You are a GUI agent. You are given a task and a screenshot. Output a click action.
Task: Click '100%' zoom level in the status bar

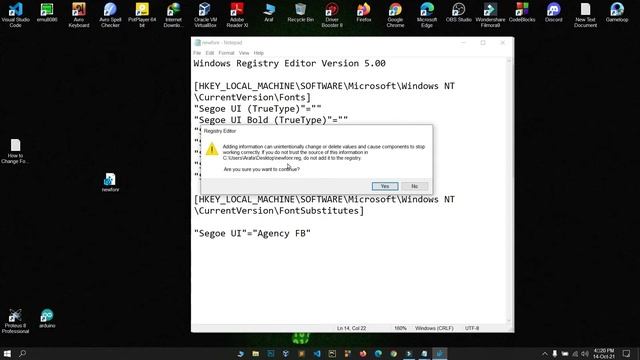400,328
